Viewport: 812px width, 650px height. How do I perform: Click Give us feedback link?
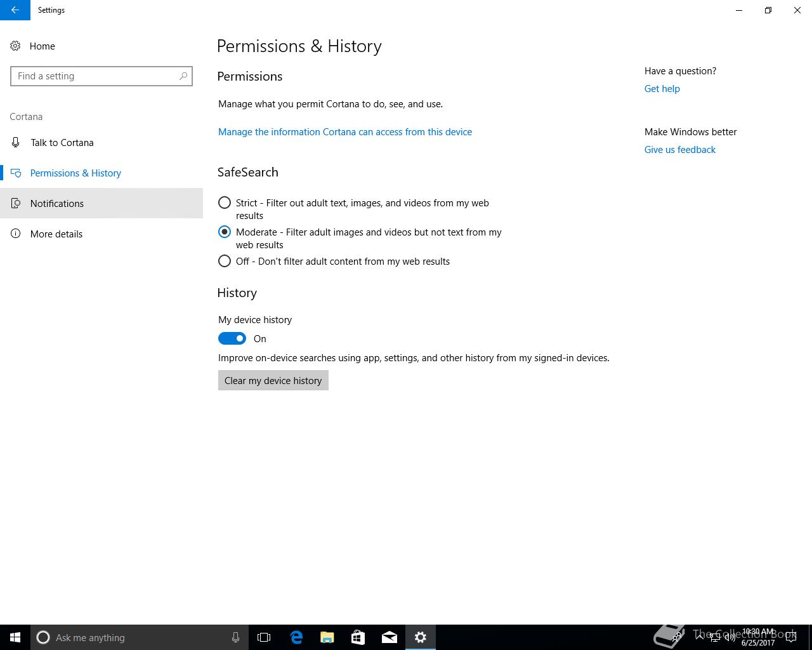[x=680, y=150]
